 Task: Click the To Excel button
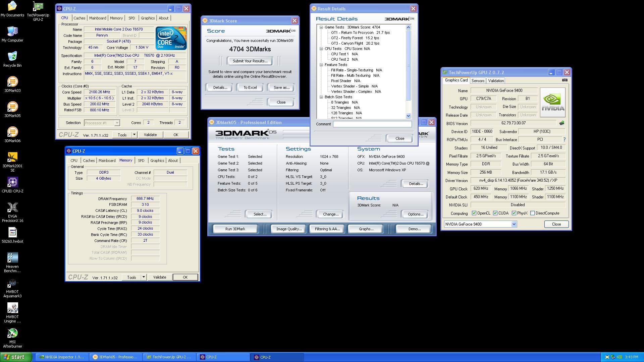pyautogui.click(x=250, y=87)
